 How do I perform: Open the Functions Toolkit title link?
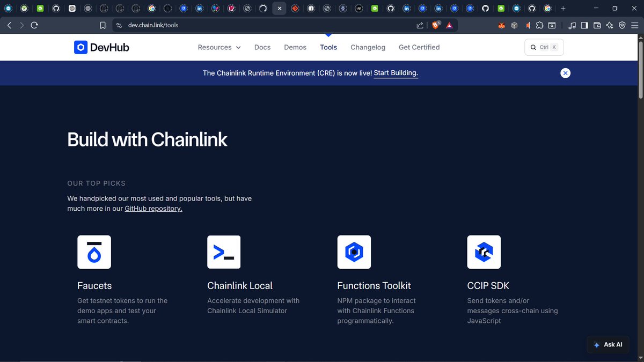coord(374,286)
